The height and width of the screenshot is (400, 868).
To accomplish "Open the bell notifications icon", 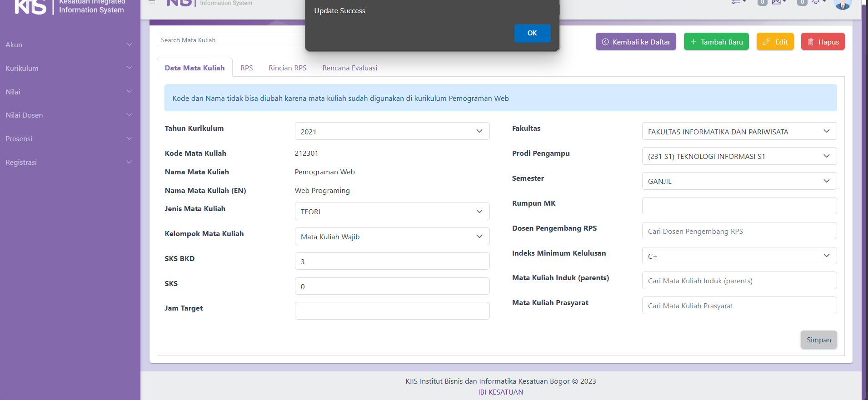I will tap(816, 2).
